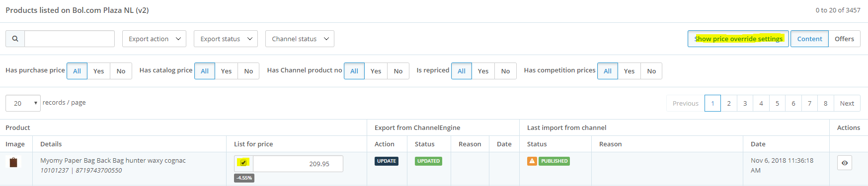Select All for Has Channel product no

coord(354,71)
